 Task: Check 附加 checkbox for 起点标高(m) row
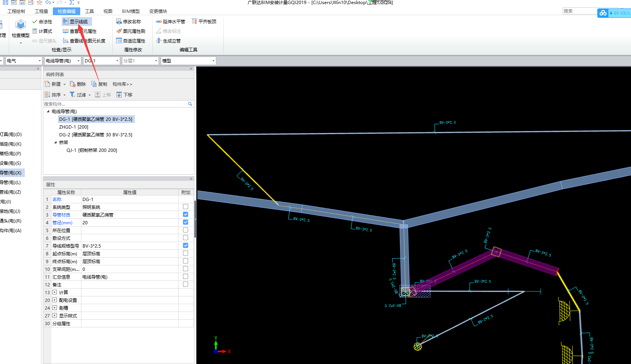tap(186, 254)
